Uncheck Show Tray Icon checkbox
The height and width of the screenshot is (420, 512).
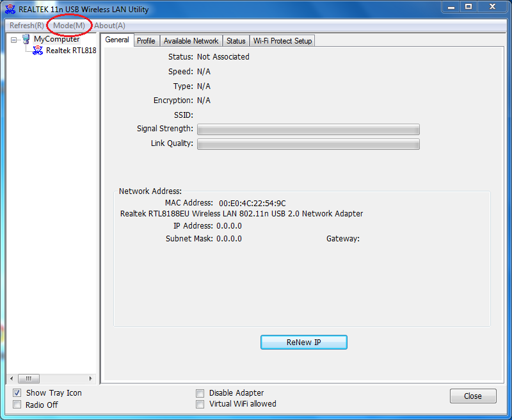pyautogui.click(x=17, y=392)
